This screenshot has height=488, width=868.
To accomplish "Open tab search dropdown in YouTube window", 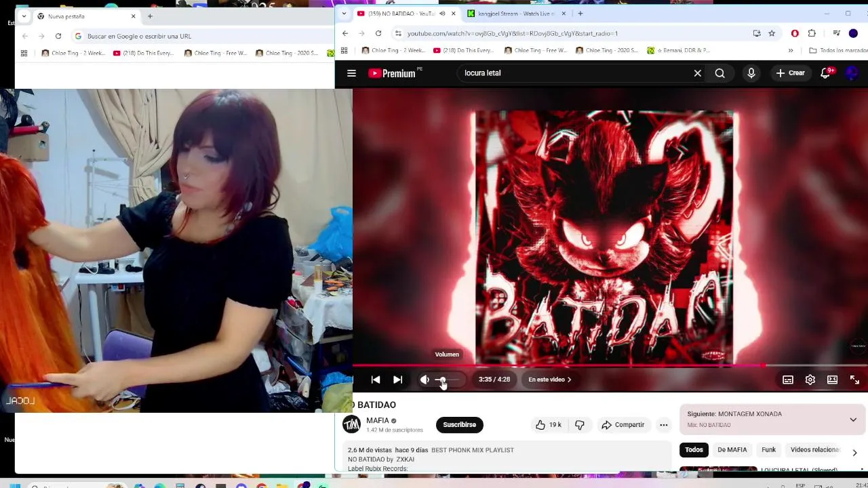I will tap(344, 14).
